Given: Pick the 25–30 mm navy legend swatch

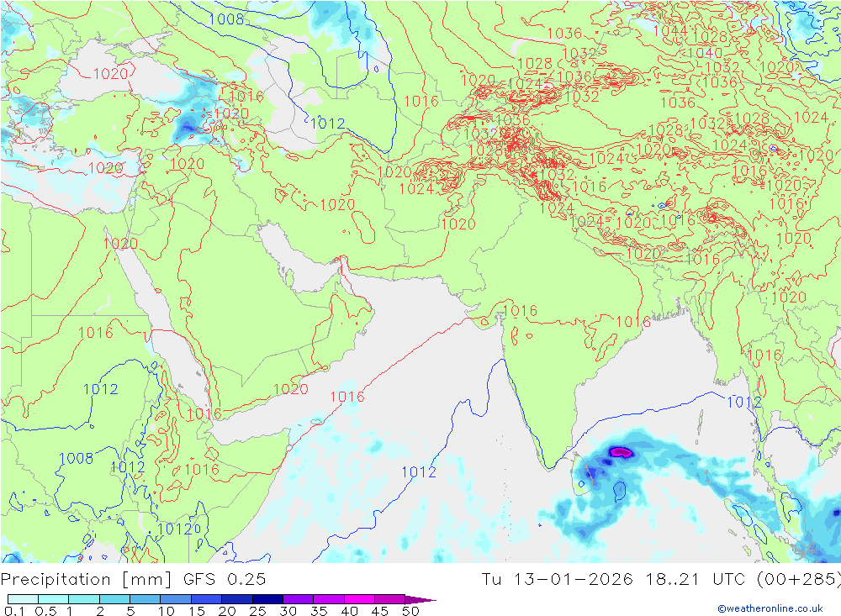Looking at the screenshot, I should click(x=267, y=599).
